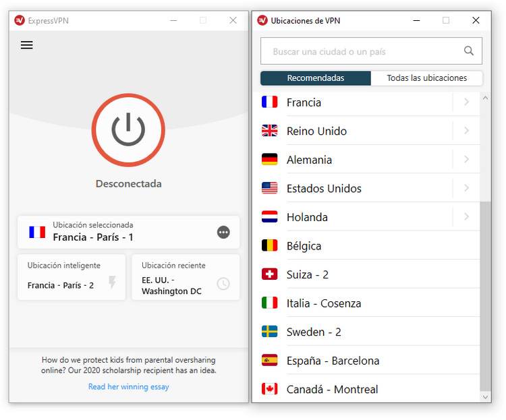Screen dimensions: 506x420
Task: Click the search city or country field
Action: coord(371,51)
